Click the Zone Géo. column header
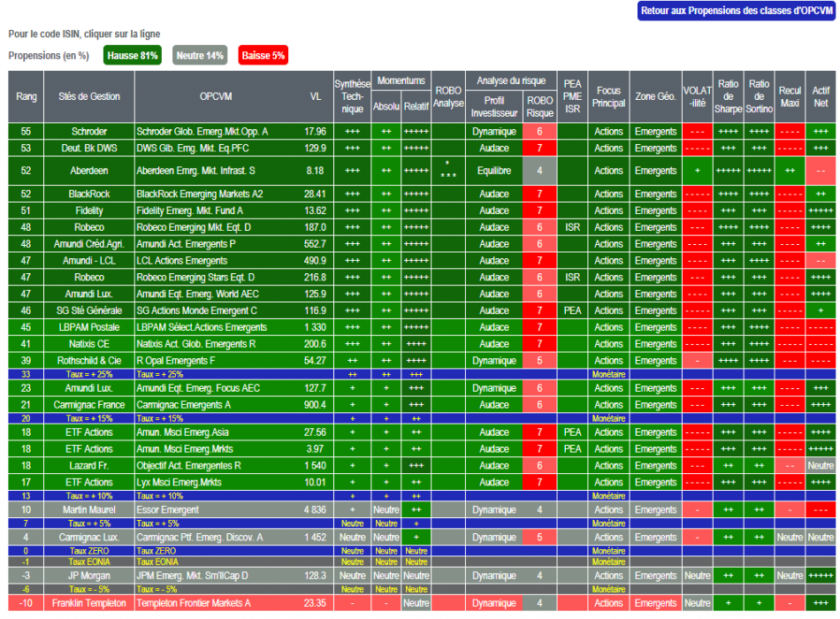The height and width of the screenshot is (619, 840). coord(656,97)
